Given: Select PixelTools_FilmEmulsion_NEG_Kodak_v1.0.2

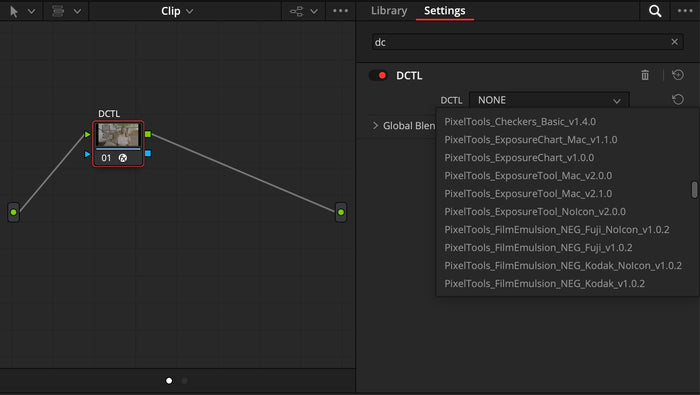Looking at the screenshot, I should coord(545,283).
